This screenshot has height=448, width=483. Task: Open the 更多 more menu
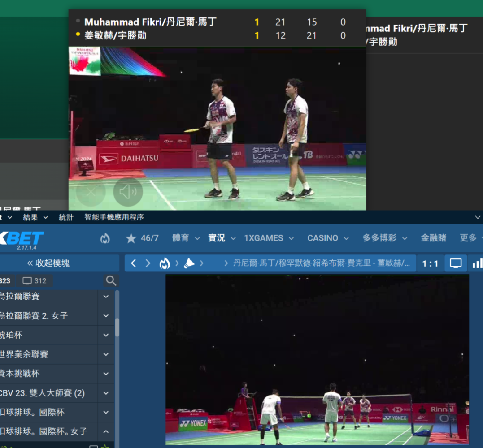(x=471, y=238)
